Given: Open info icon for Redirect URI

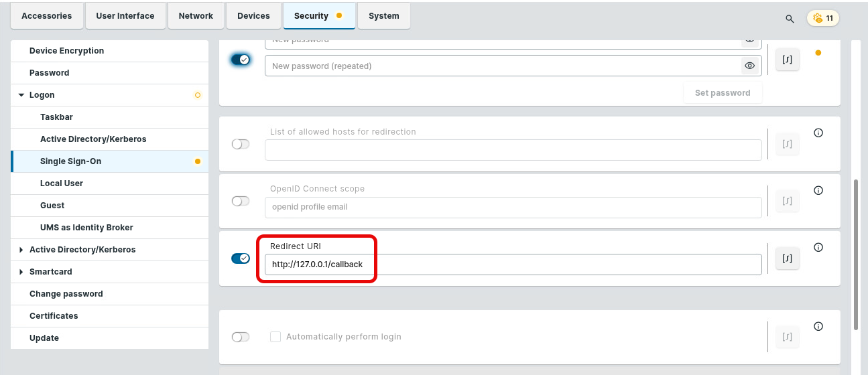Looking at the screenshot, I should click(818, 247).
